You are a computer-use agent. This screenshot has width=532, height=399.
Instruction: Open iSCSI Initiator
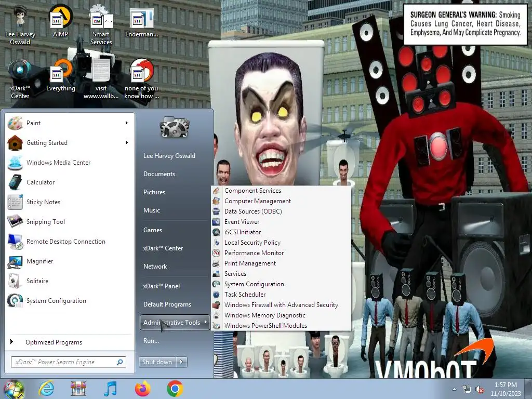click(281, 232)
